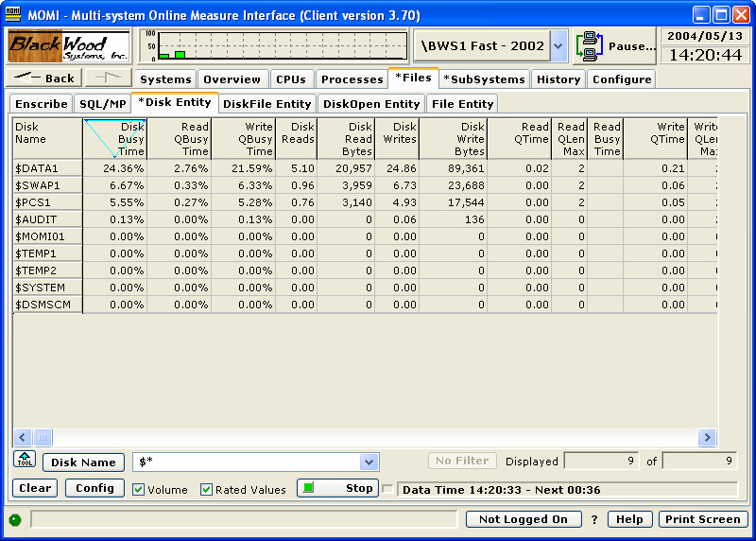The image size is (756, 541).
Task: Toggle the checkbox beside Data Time
Action: tap(387, 489)
